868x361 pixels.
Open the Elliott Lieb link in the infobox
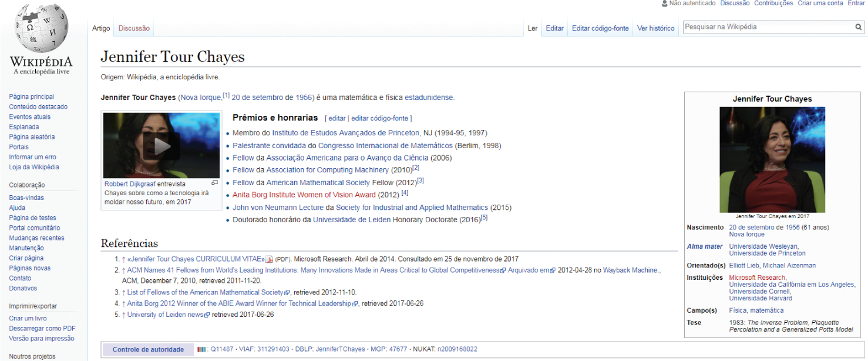click(744, 265)
